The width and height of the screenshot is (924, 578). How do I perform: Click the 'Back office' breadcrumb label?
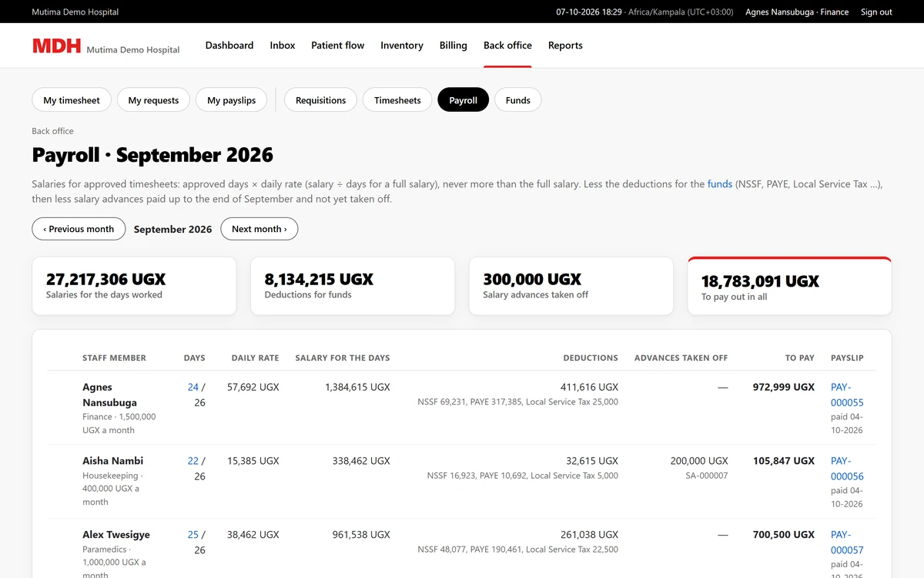click(x=52, y=131)
